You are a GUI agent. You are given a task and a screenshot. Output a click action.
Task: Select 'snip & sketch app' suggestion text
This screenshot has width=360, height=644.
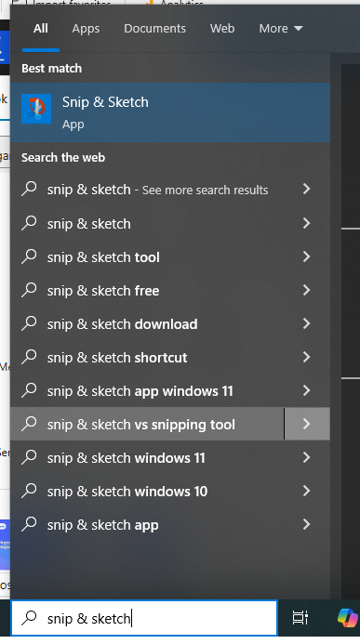102,525
